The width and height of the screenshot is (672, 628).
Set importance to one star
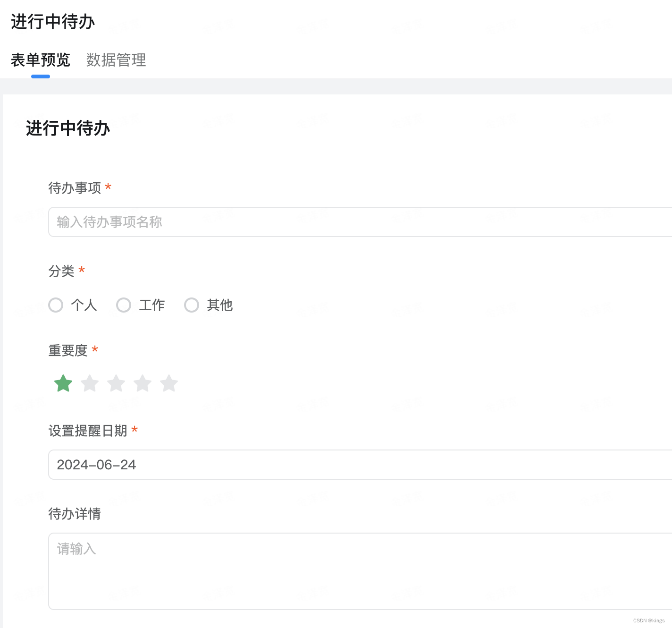[x=63, y=383]
